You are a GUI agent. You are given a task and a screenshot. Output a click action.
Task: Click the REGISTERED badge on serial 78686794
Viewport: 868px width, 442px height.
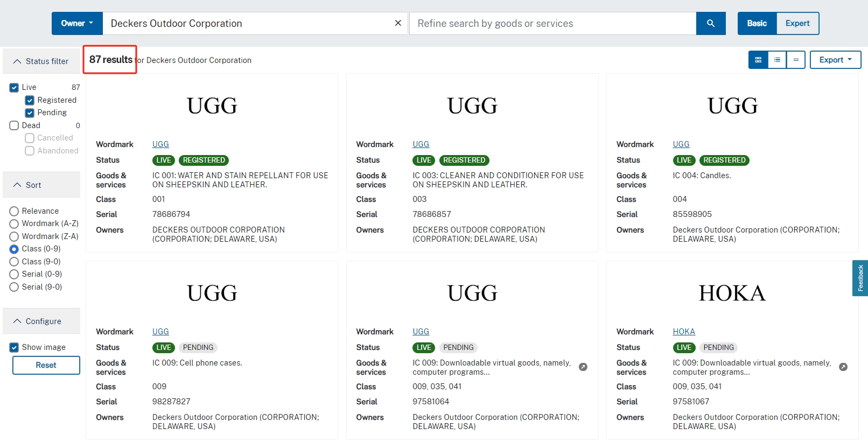coord(204,160)
